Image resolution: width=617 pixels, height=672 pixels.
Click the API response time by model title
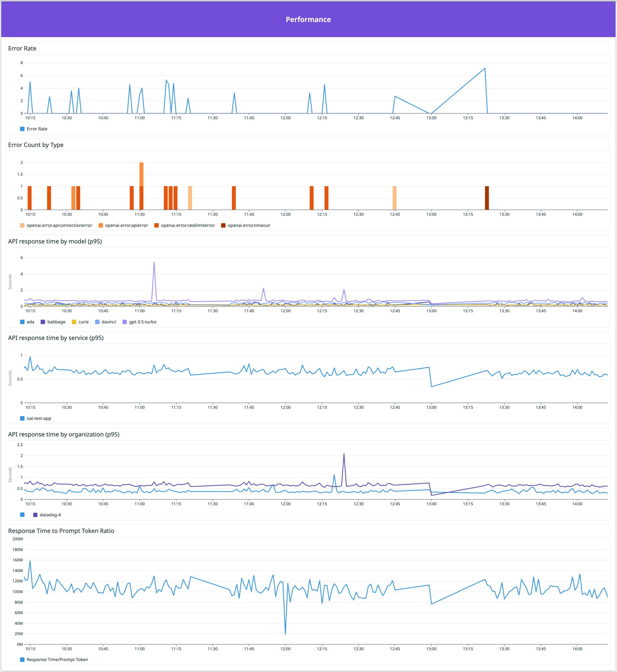click(55, 241)
